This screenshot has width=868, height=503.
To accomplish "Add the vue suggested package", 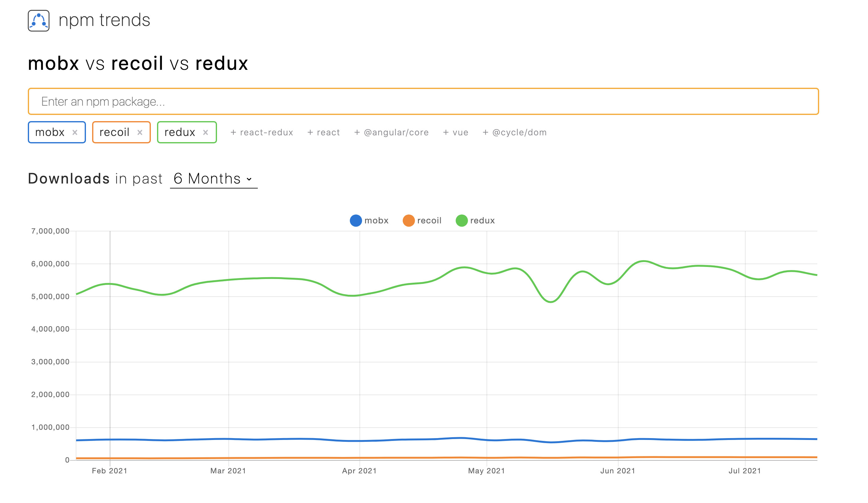I will [455, 133].
